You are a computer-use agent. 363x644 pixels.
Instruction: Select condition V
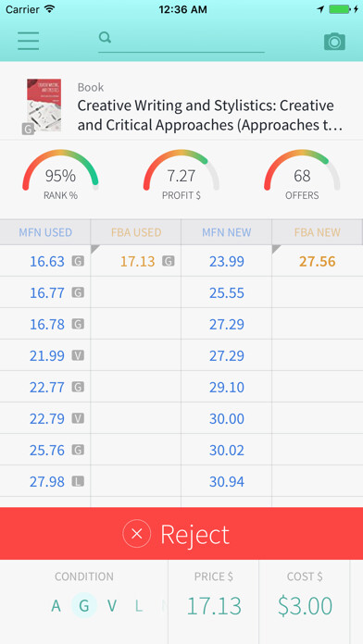click(x=112, y=606)
